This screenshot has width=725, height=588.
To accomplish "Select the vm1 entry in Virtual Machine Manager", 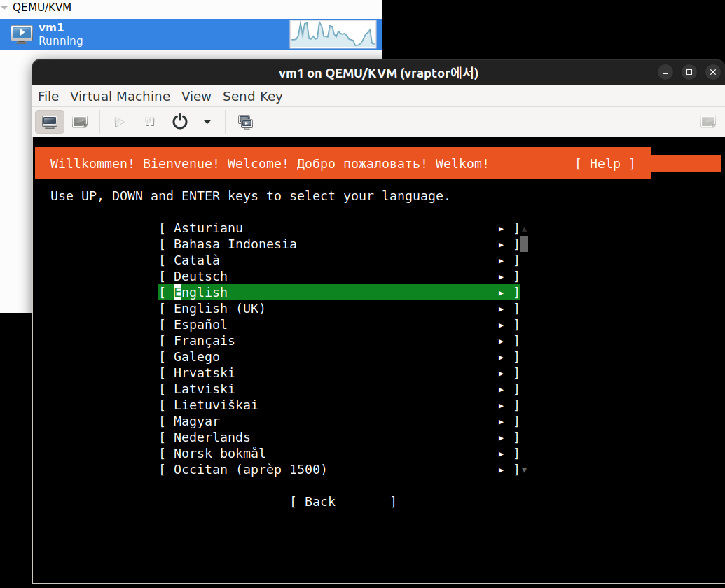I will 191,34.
